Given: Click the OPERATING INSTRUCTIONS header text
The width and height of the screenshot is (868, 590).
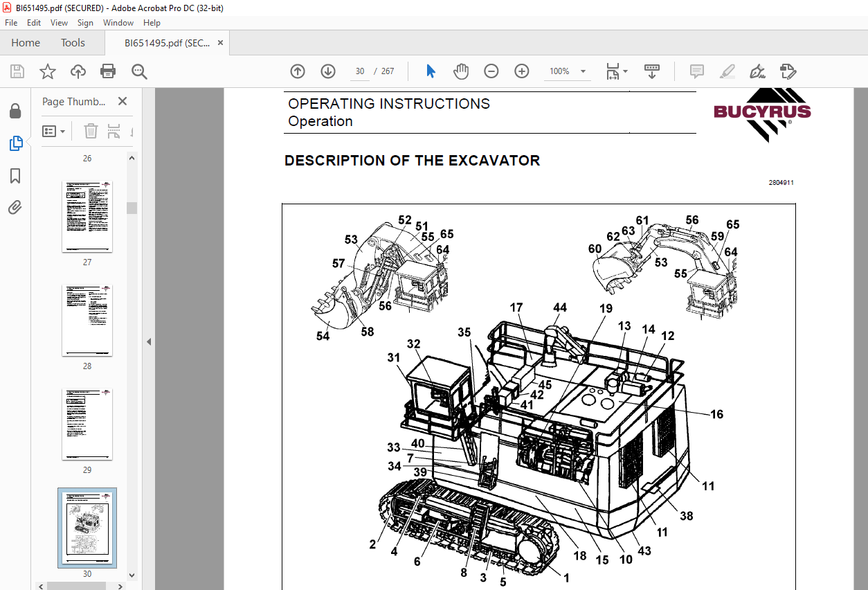Looking at the screenshot, I should 389,104.
